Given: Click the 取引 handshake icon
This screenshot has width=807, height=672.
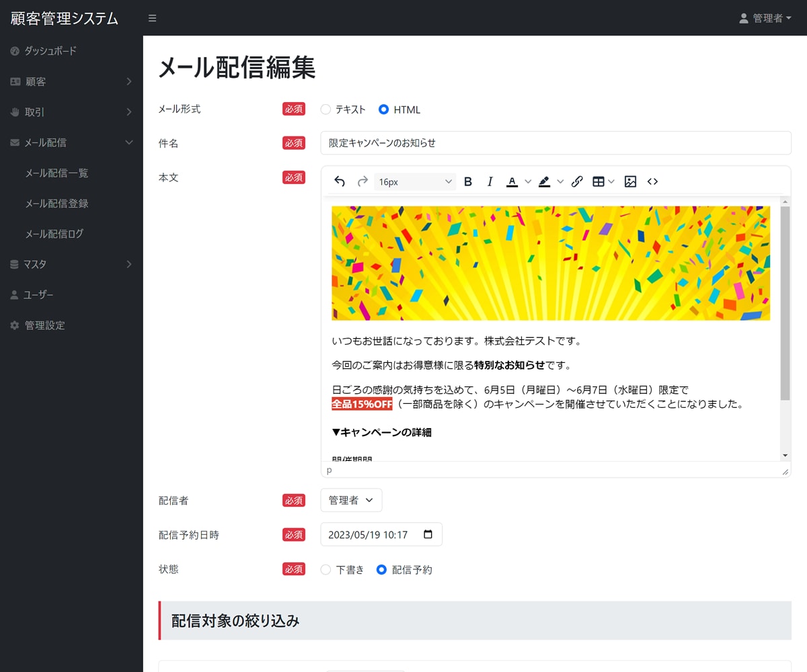Looking at the screenshot, I should pyautogui.click(x=15, y=112).
